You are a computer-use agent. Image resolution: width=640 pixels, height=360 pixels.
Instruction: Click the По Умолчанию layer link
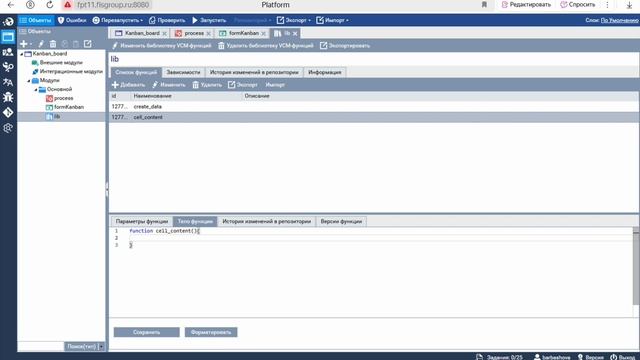click(619, 20)
